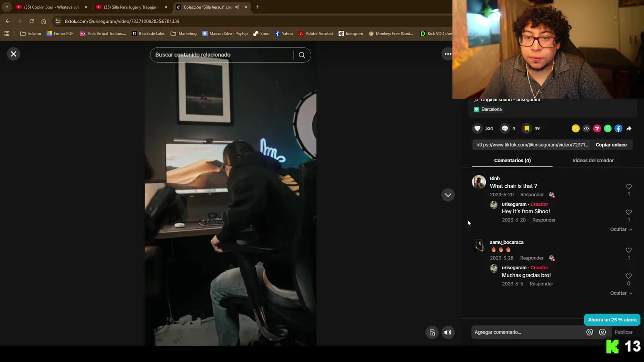Viewport: 644px width, 362px height.
Task: Toggle the auto-scroll icon beside the volume button
Action: (432, 332)
